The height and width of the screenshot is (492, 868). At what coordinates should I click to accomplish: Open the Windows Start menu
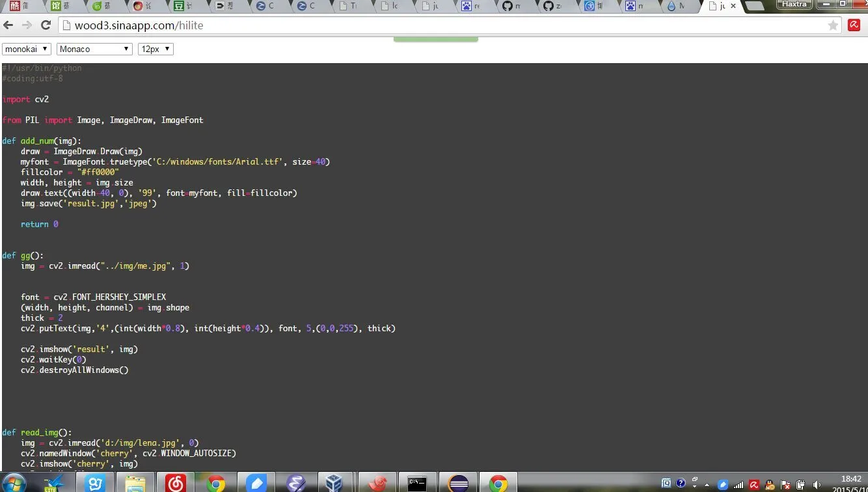[x=13, y=483]
